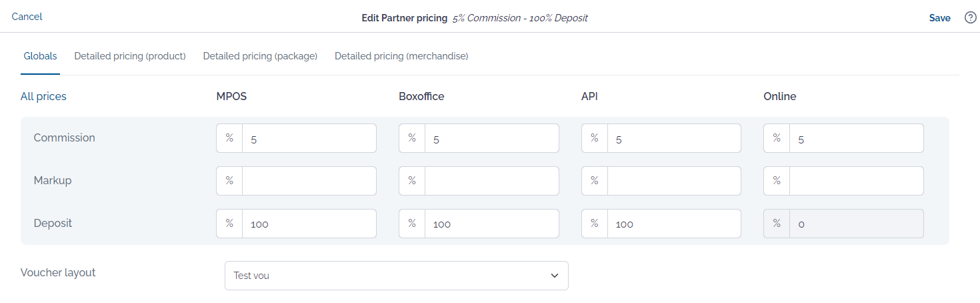Open the Detailed pricing (package) tab

click(x=260, y=56)
